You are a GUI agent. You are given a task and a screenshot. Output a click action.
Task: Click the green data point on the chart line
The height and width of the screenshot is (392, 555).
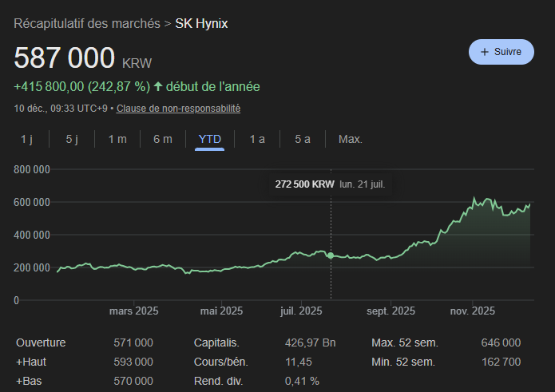[331, 255]
